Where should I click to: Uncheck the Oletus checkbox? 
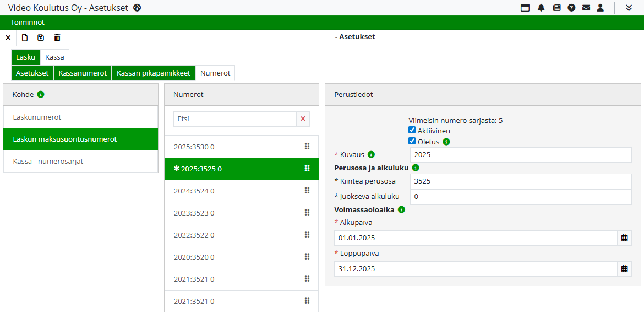tap(412, 141)
